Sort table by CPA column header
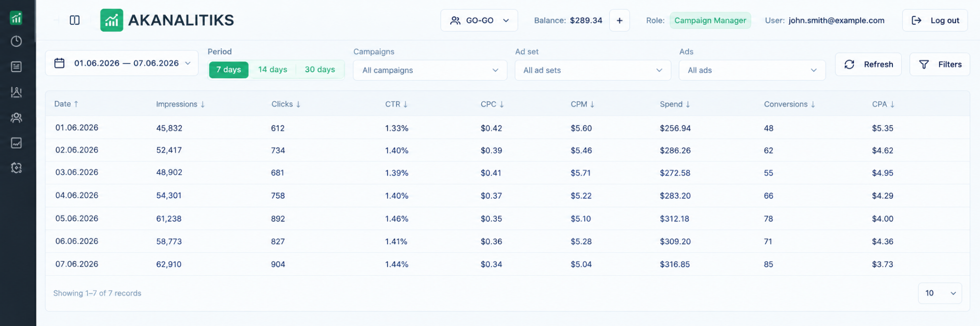 883,104
